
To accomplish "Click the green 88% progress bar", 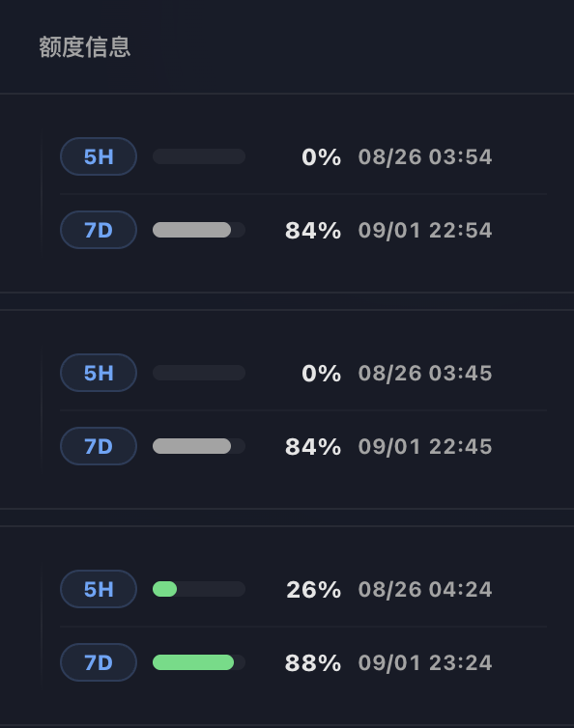I will pyautogui.click(x=199, y=662).
